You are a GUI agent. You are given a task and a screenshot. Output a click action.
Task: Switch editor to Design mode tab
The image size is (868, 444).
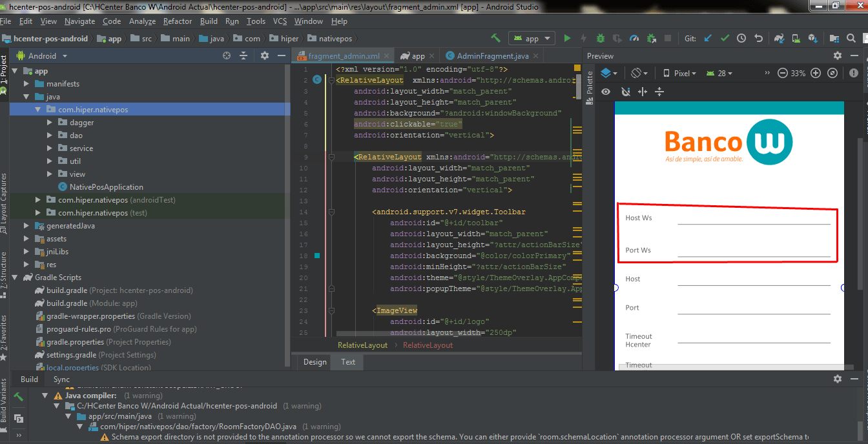coord(315,362)
